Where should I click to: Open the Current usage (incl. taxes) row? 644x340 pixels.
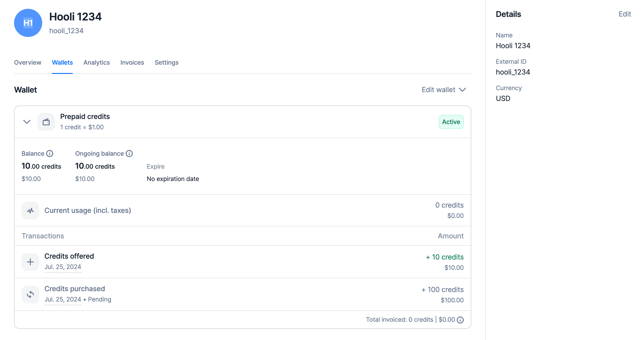click(x=87, y=210)
